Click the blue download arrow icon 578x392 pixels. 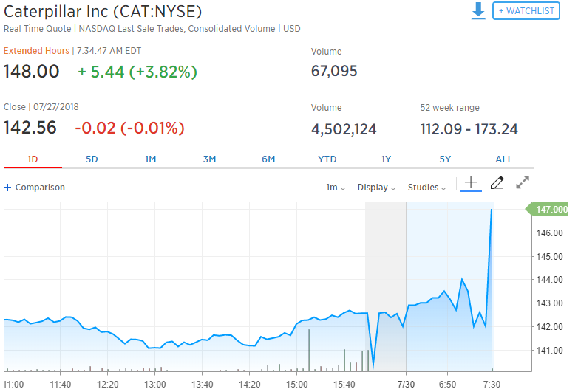(478, 11)
